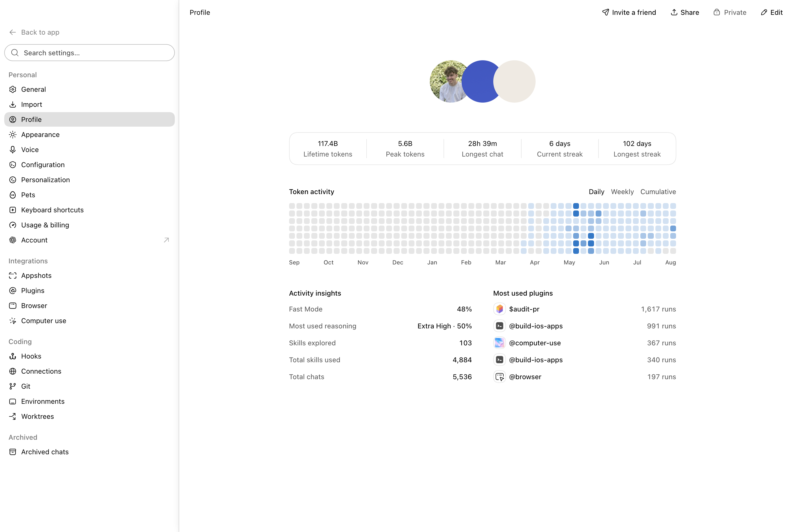
Task: Click the Back to app arrow icon
Action: 12,32
